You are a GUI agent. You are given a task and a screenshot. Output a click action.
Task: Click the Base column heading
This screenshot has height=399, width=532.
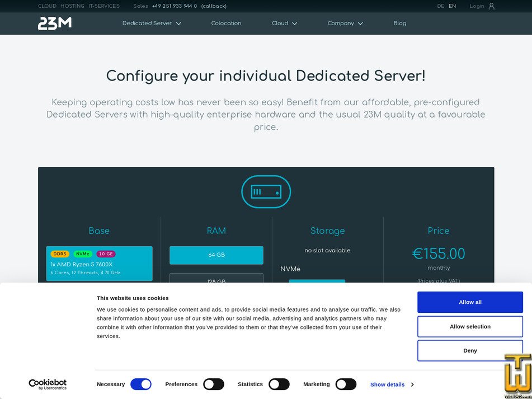pos(99,231)
